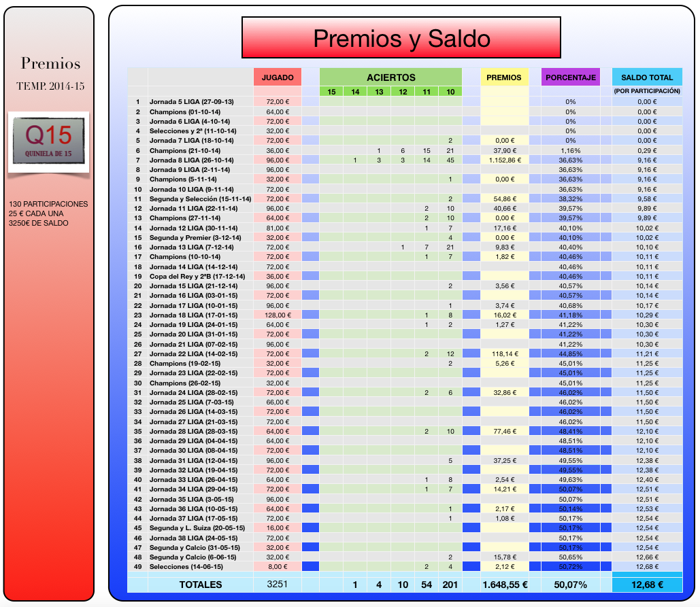Select the JUGADO column header
The width and height of the screenshot is (700, 607).
(278, 77)
